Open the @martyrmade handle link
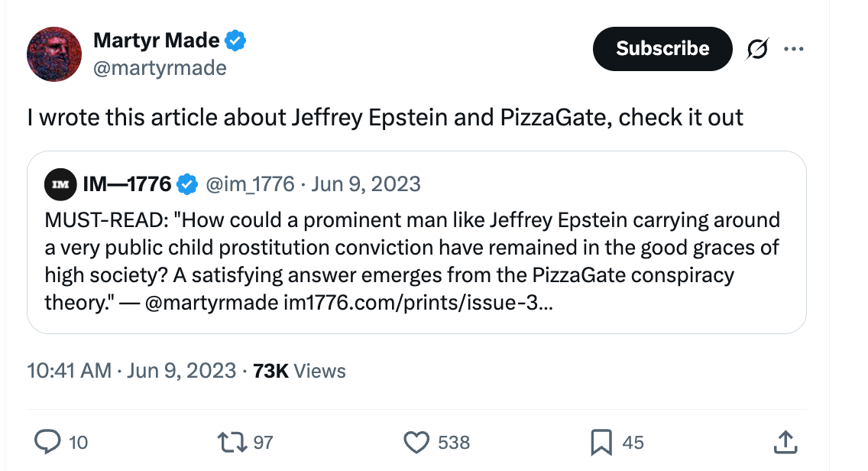This screenshot has height=471, width=868. tap(160, 68)
